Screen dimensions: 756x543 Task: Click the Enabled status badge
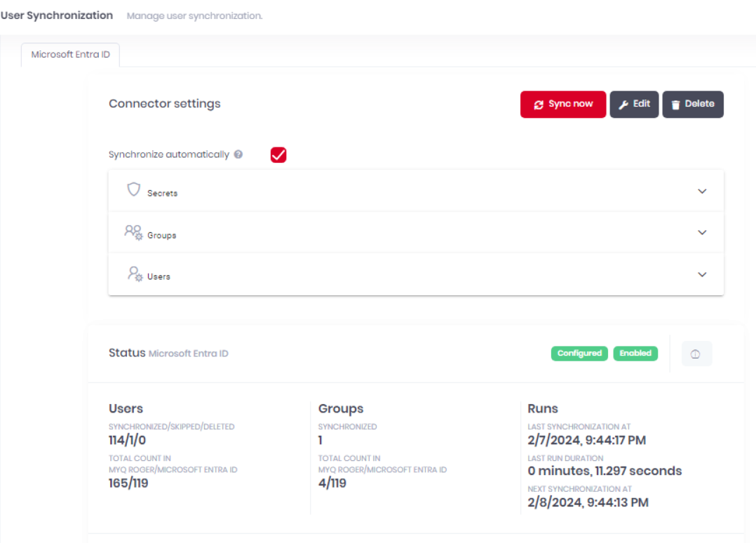(635, 354)
